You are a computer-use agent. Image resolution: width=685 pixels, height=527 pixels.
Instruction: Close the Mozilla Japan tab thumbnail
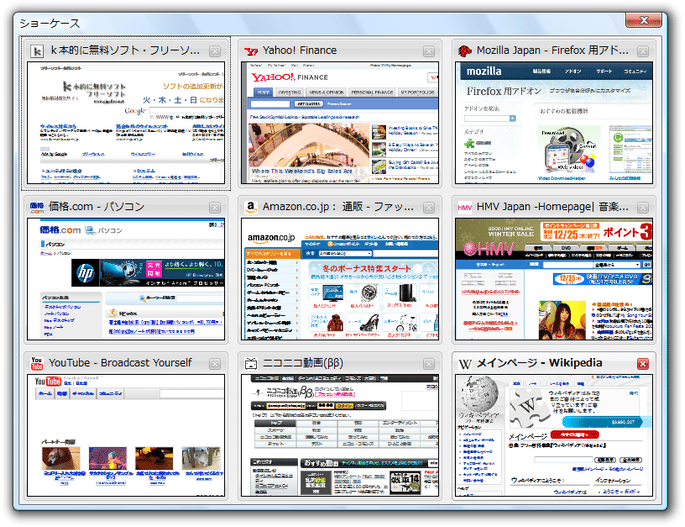643,52
